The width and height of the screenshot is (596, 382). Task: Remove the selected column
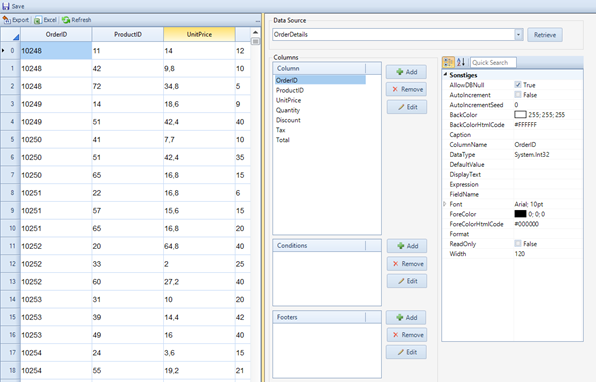pos(406,89)
